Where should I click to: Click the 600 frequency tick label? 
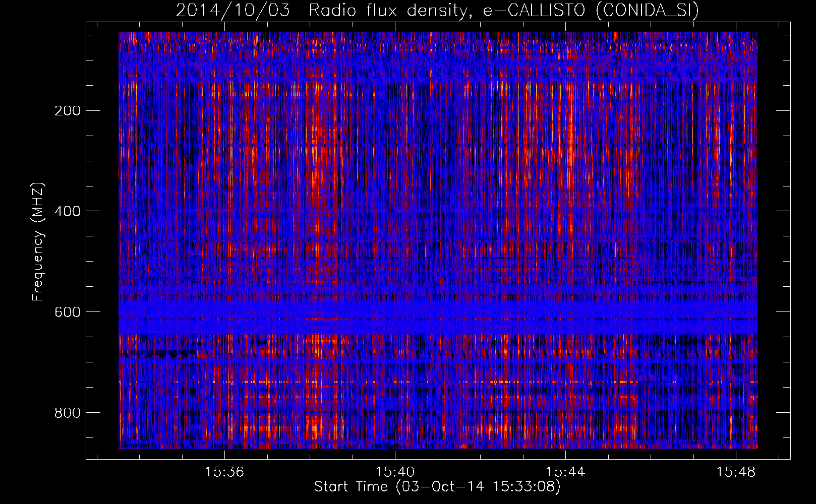click(68, 312)
